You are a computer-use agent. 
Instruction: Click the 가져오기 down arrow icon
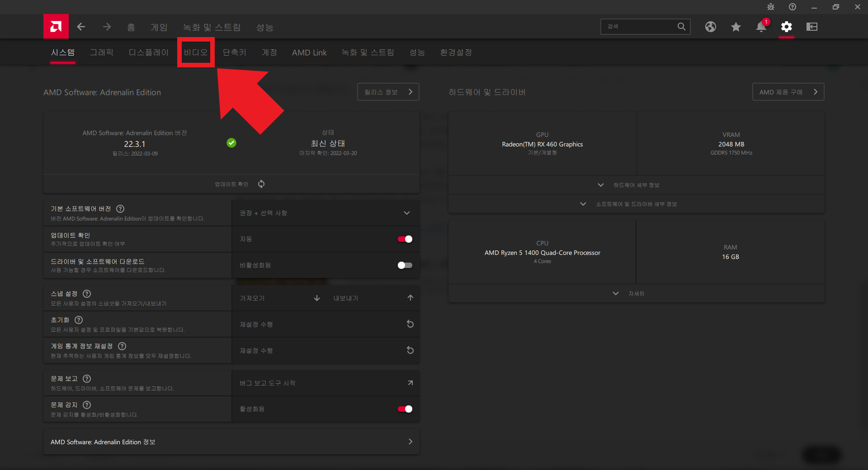click(317, 298)
